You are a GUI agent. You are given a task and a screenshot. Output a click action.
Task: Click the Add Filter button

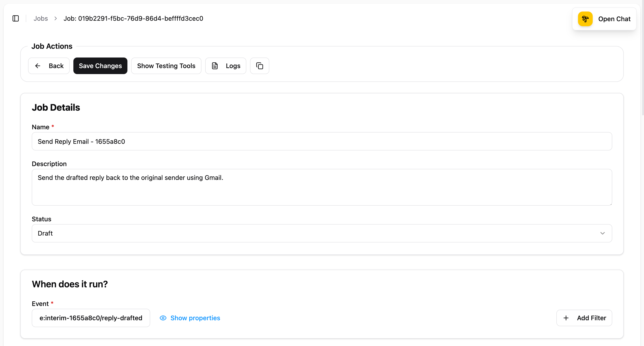(584, 318)
